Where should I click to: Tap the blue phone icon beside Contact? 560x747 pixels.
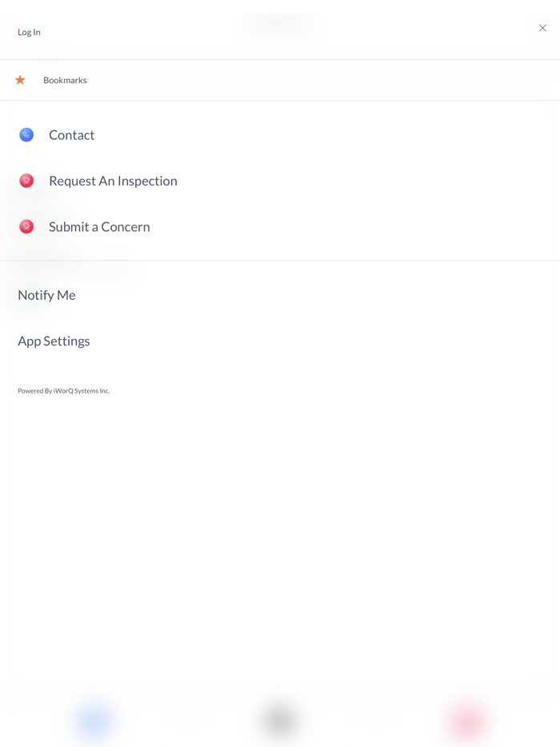click(26, 135)
